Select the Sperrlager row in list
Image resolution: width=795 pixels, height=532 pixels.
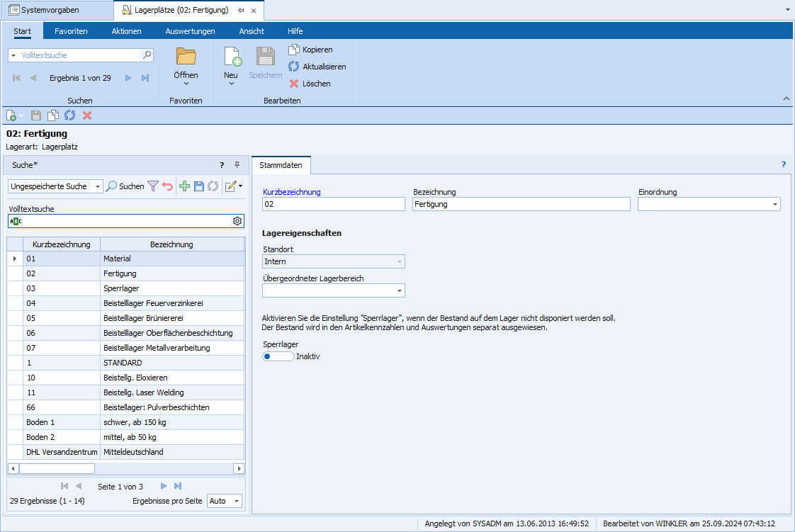(120, 288)
